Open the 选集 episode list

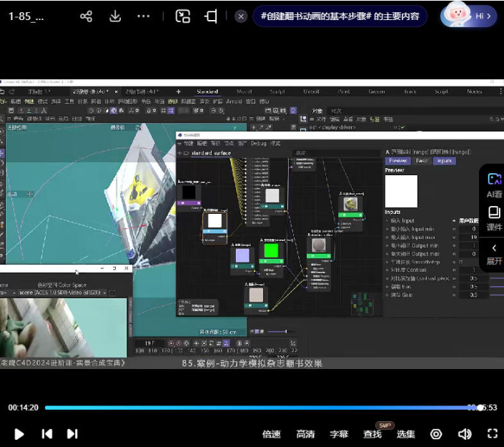tap(406, 434)
